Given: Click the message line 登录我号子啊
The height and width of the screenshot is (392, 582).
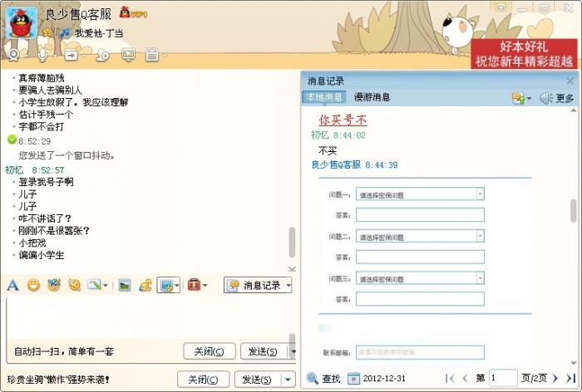Looking at the screenshot, I should pos(46,182).
